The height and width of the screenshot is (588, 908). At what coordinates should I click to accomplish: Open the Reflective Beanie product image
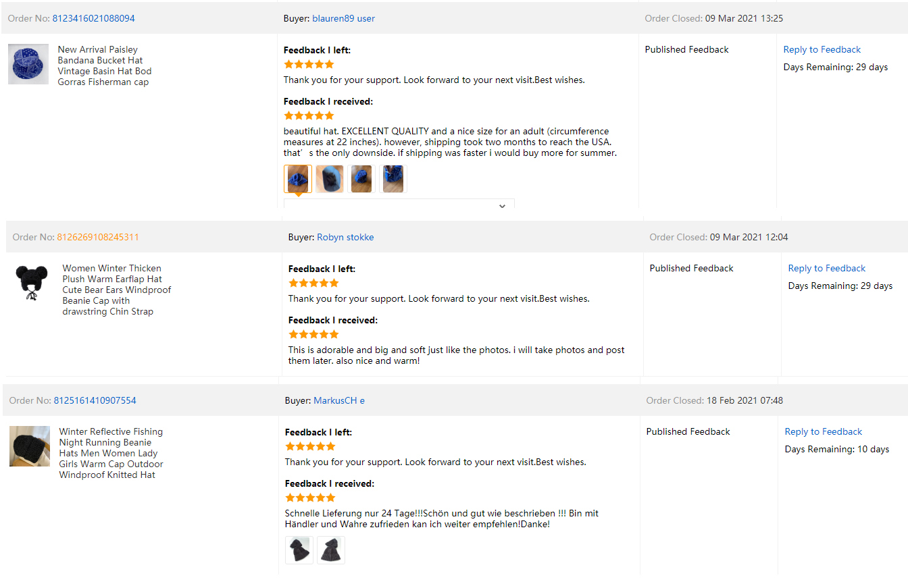tap(30, 446)
